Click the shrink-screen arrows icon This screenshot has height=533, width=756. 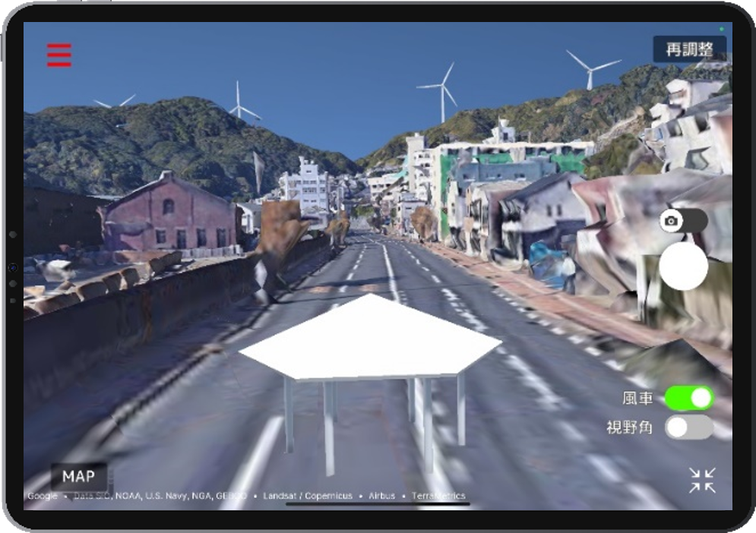pos(703,480)
